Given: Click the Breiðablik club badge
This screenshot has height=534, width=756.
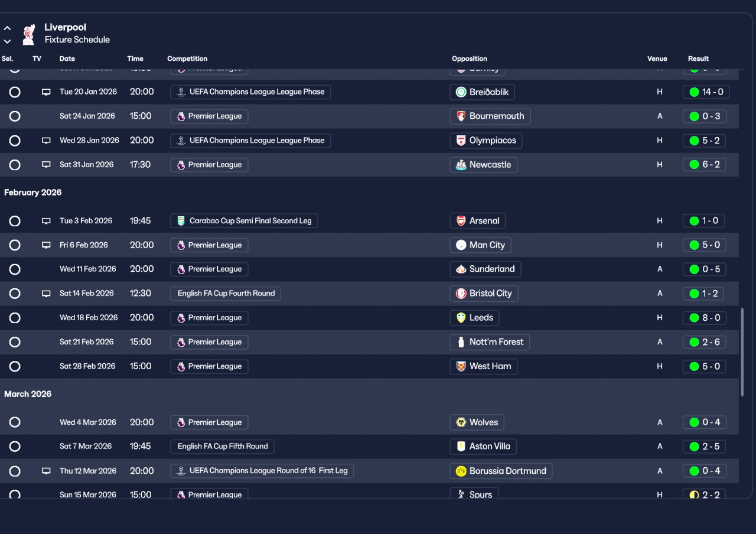Looking at the screenshot, I should pyautogui.click(x=461, y=92).
